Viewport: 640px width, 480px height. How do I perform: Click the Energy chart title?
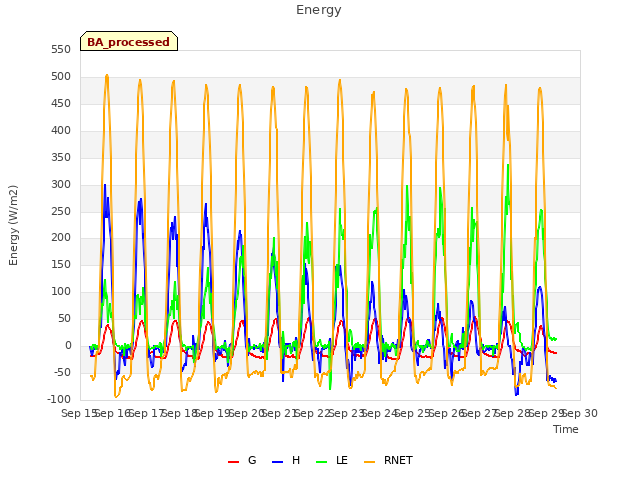pos(319,10)
